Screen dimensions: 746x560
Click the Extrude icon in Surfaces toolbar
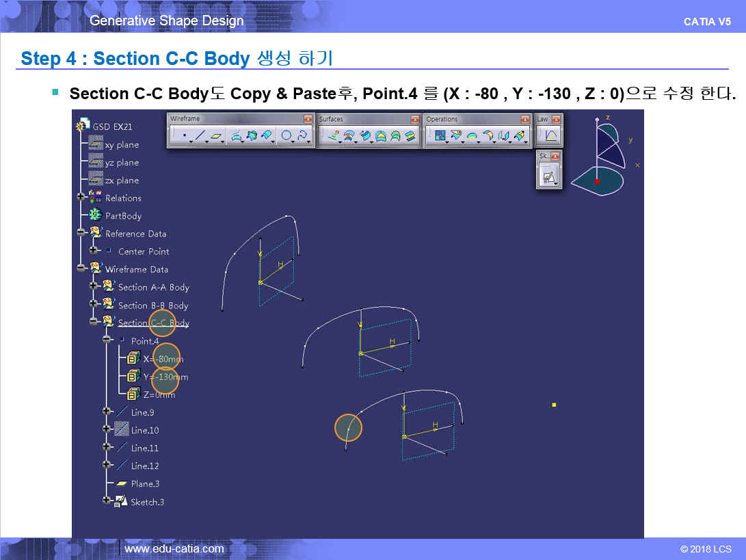[x=333, y=136]
